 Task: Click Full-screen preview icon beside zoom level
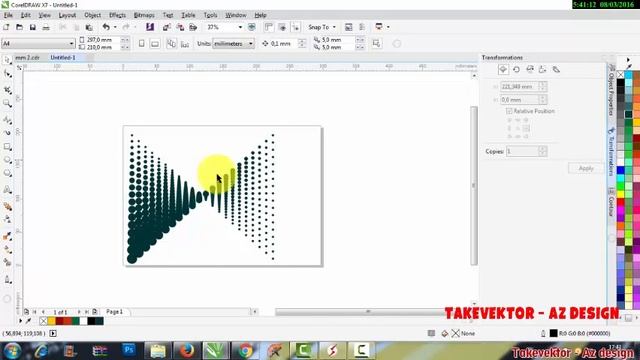pyautogui.click(x=252, y=27)
